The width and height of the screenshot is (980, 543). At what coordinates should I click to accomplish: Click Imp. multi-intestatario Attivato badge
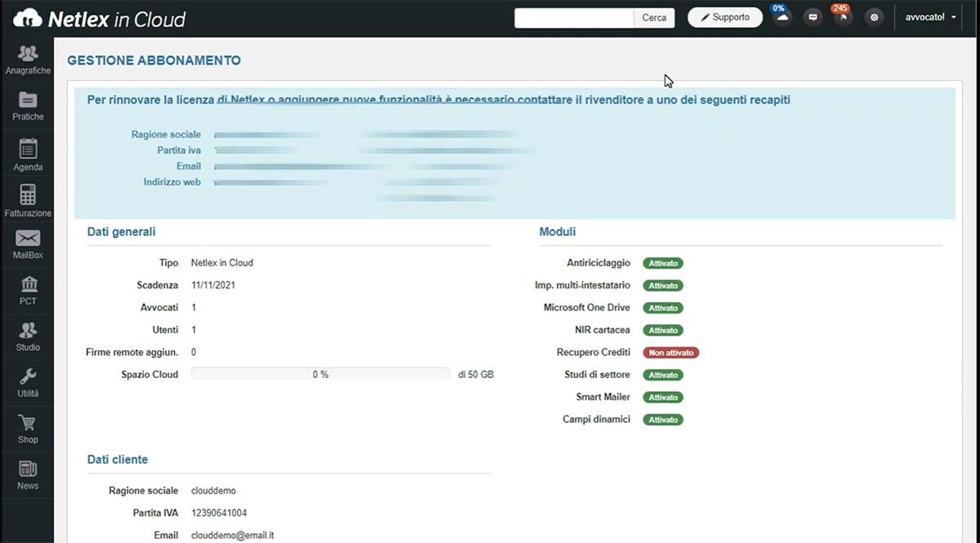[x=663, y=286]
